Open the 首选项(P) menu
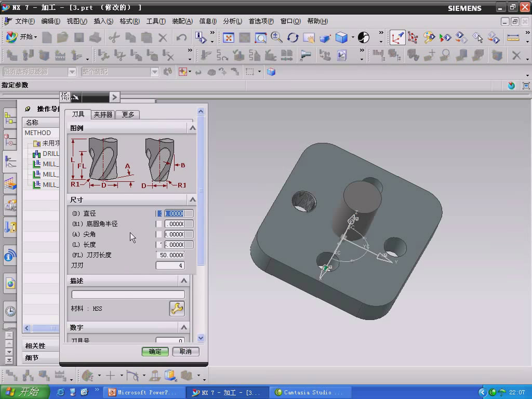Screen dimensions: 532x399 pos(261,21)
